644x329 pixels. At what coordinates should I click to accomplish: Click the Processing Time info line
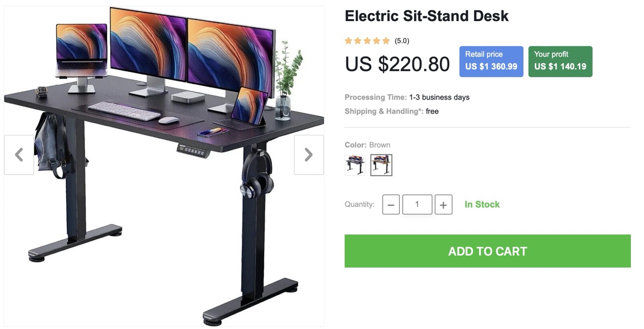(x=407, y=97)
